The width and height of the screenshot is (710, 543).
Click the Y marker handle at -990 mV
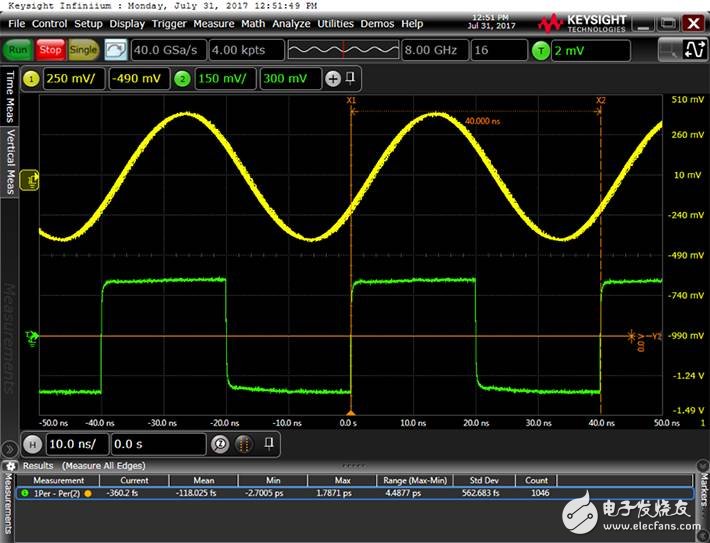pyautogui.click(x=631, y=336)
